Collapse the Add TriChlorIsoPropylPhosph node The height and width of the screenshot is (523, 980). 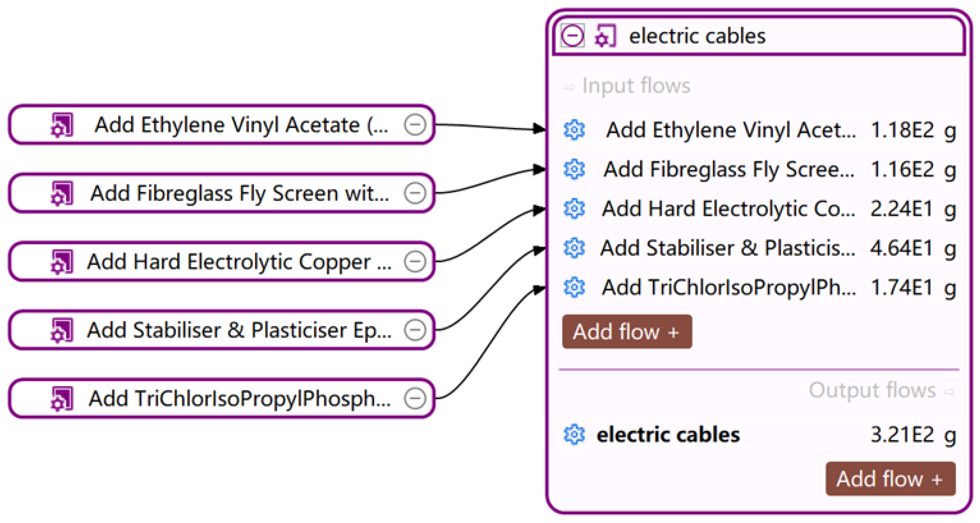[x=415, y=399]
